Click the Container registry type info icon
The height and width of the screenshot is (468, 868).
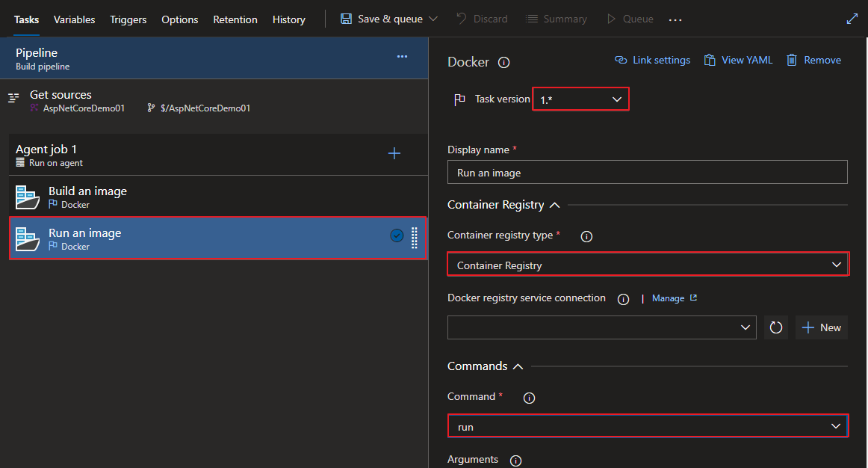pos(586,236)
